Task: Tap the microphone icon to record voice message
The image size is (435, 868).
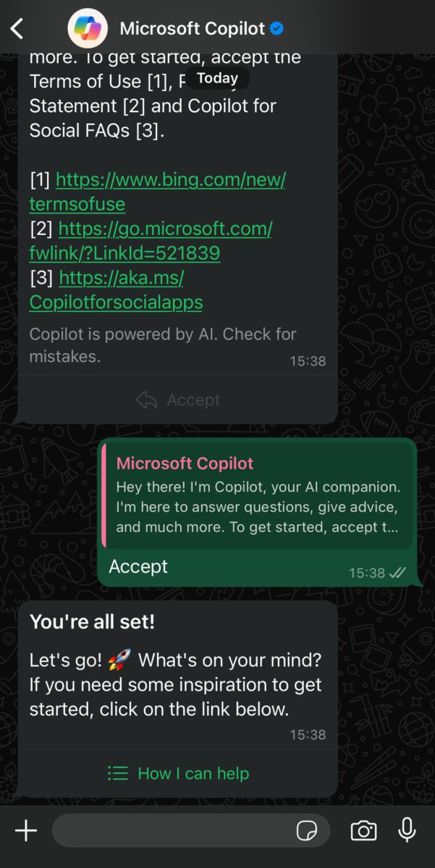Action: click(409, 830)
